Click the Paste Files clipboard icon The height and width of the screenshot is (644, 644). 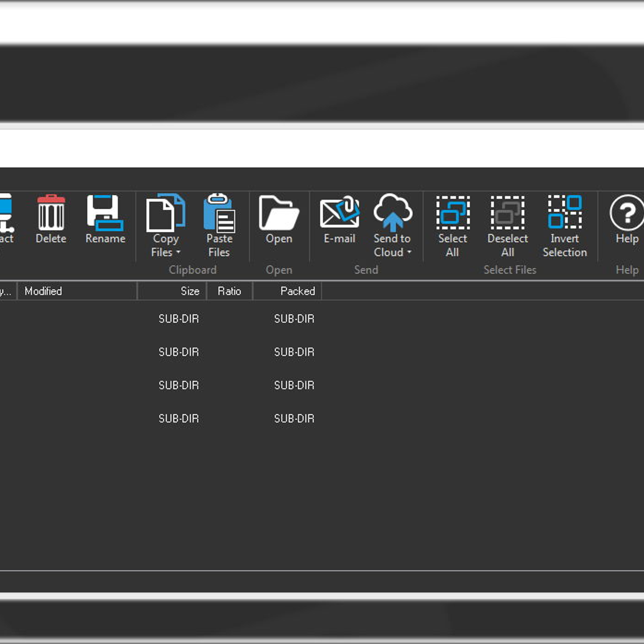click(x=219, y=213)
